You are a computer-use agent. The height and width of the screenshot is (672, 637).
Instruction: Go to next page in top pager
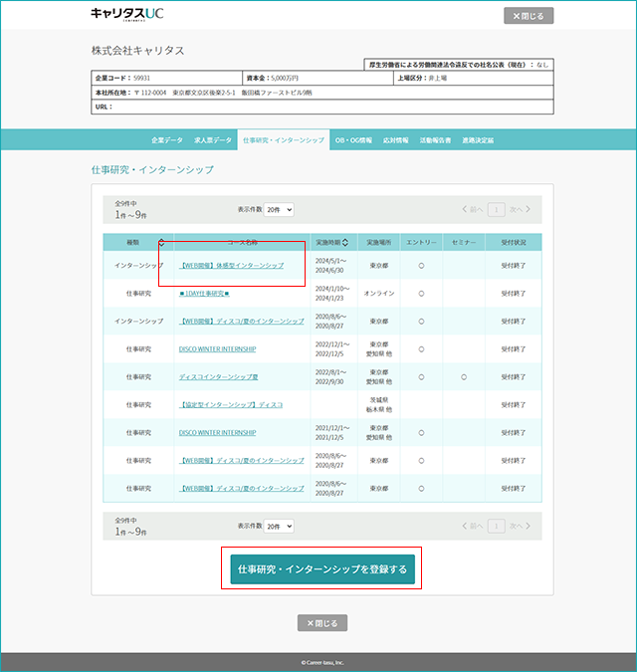[520, 210]
